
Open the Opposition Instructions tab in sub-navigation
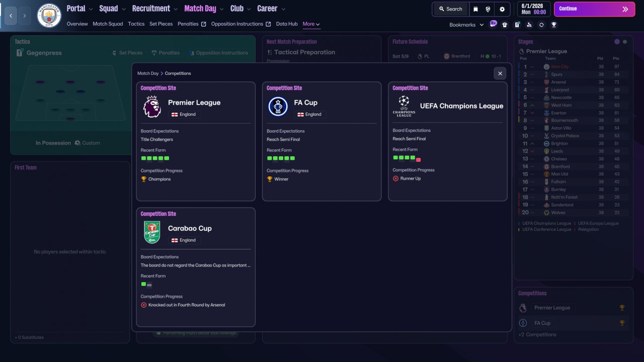(x=237, y=24)
